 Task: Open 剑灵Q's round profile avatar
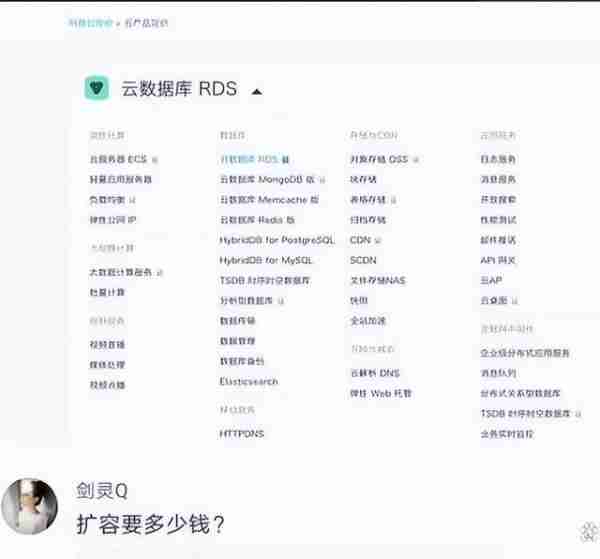click(x=29, y=506)
